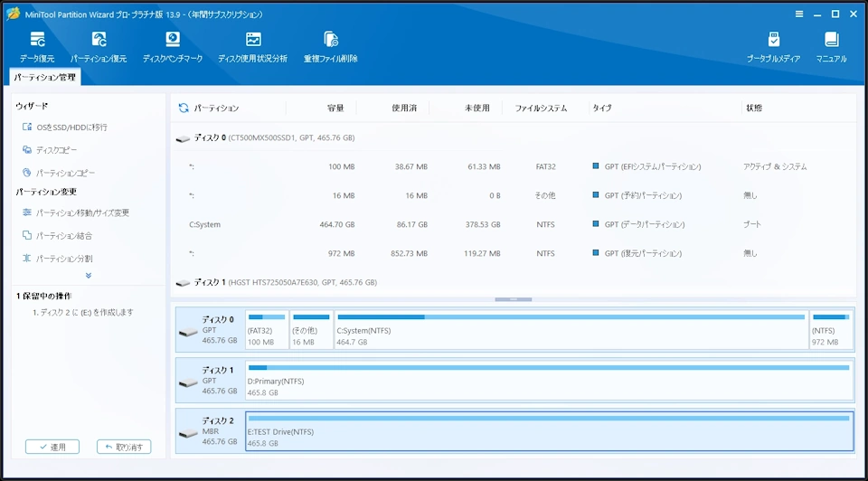Open the パーティション復元 tool
This screenshot has height=481, width=868.
pyautogui.click(x=99, y=47)
